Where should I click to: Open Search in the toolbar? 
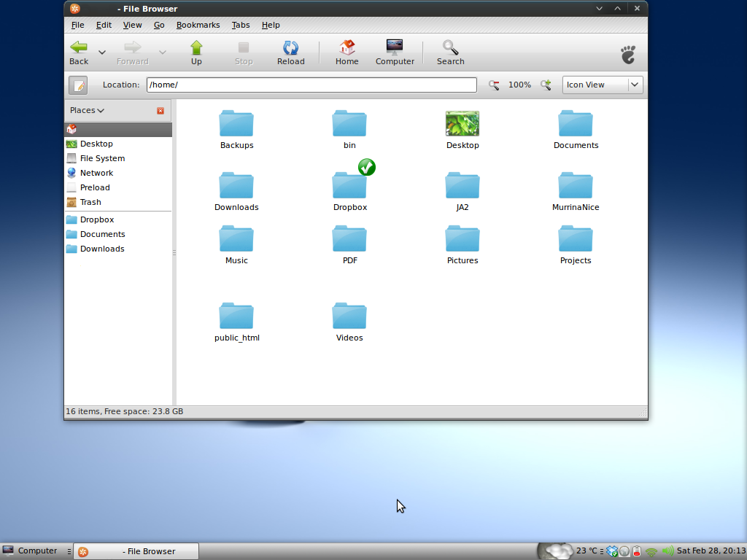pos(450,52)
